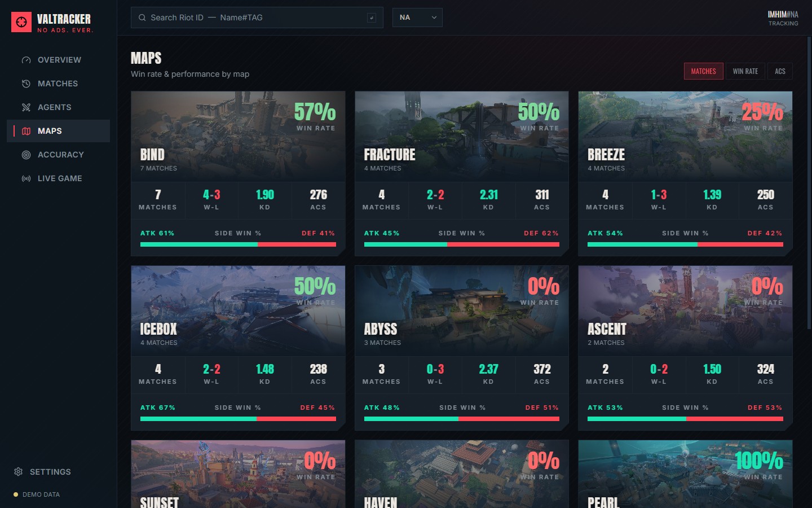The image size is (812, 508).
Task: Click Icebox's 1.48 KD value
Action: [264, 369]
